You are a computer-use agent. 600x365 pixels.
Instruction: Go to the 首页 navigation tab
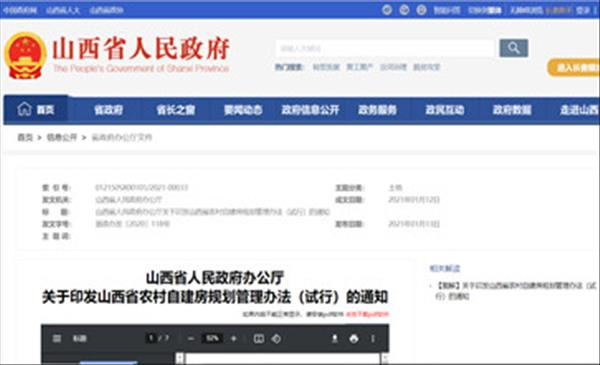click(x=36, y=110)
